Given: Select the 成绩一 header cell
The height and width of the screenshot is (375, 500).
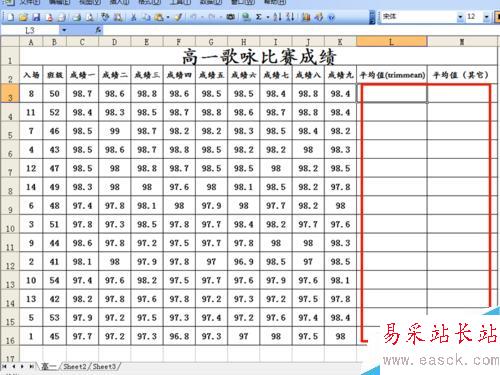Looking at the screenshot, I should [x=82, y=75].
